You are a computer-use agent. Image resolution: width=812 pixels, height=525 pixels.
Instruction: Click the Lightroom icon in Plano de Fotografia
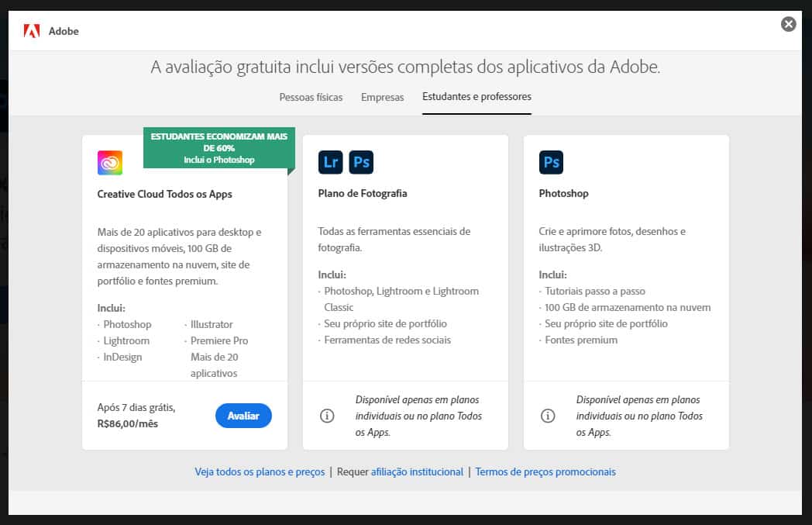(331, 162)
